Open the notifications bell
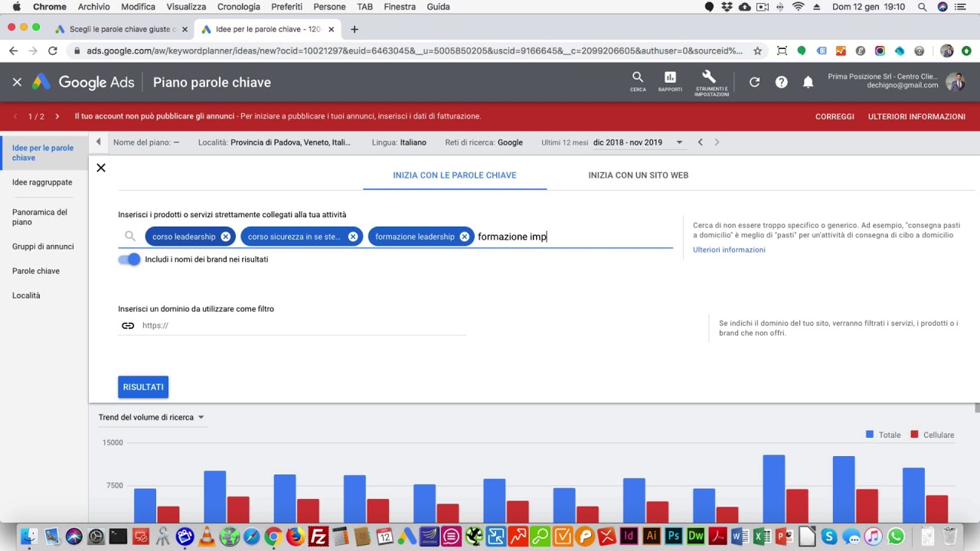 [x=808, y=83]
